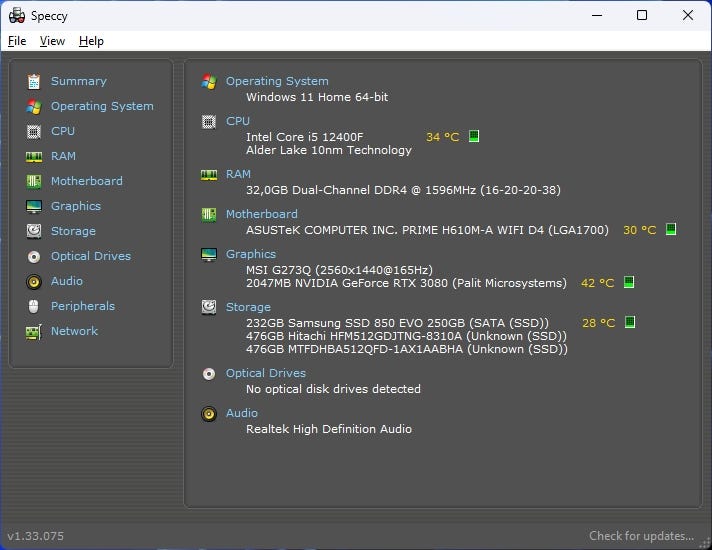Click the Operating System Windows flag sidebar icon
The image size is (712, 550).
click(34, 107)
